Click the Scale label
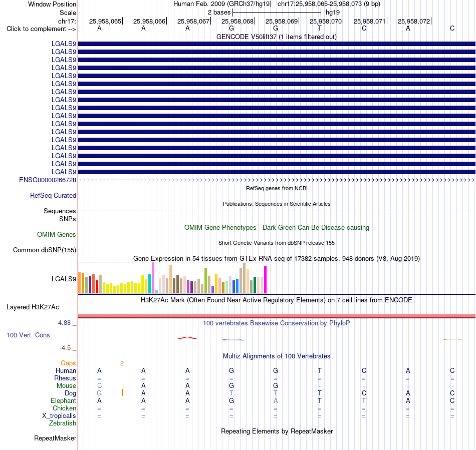The height and width of the screenshot is (450, 476). pos(68,13)
